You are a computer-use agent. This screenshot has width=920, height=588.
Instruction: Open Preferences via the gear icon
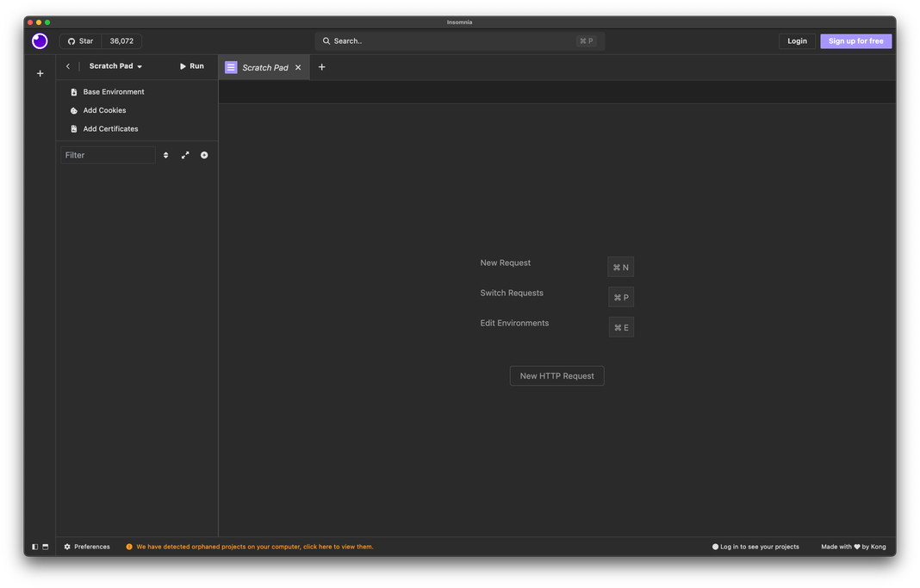(x=66, y=546)
